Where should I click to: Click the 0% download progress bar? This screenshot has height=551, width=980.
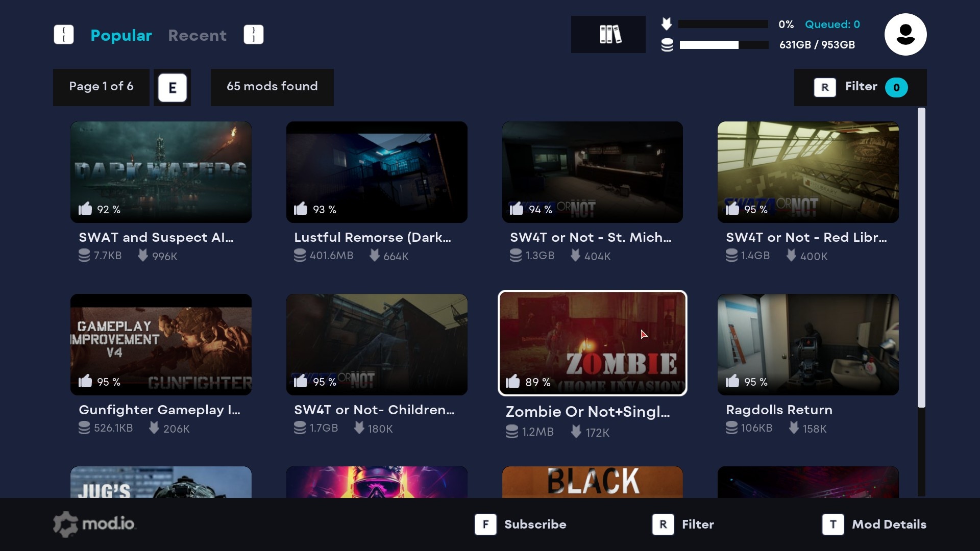[x=723, y=24]
